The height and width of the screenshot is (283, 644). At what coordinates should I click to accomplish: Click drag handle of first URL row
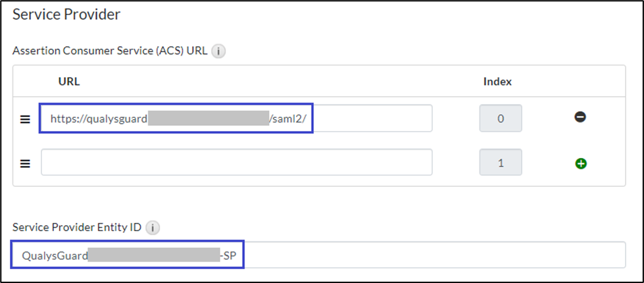[26, 119]
